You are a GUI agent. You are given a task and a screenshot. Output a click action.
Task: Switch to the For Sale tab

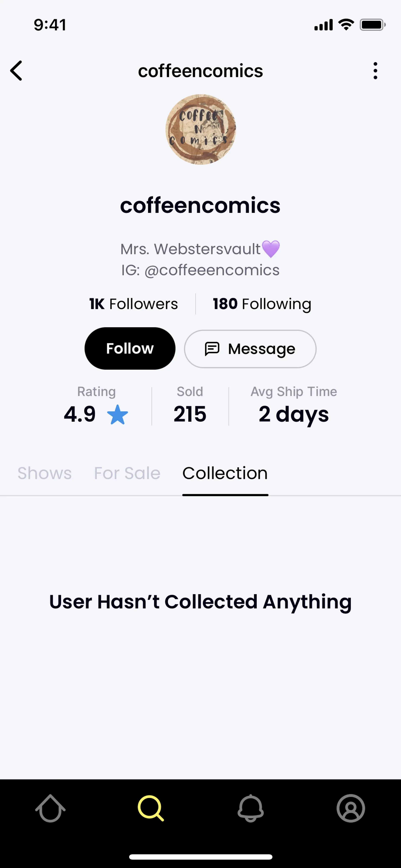tap(127, 473)
